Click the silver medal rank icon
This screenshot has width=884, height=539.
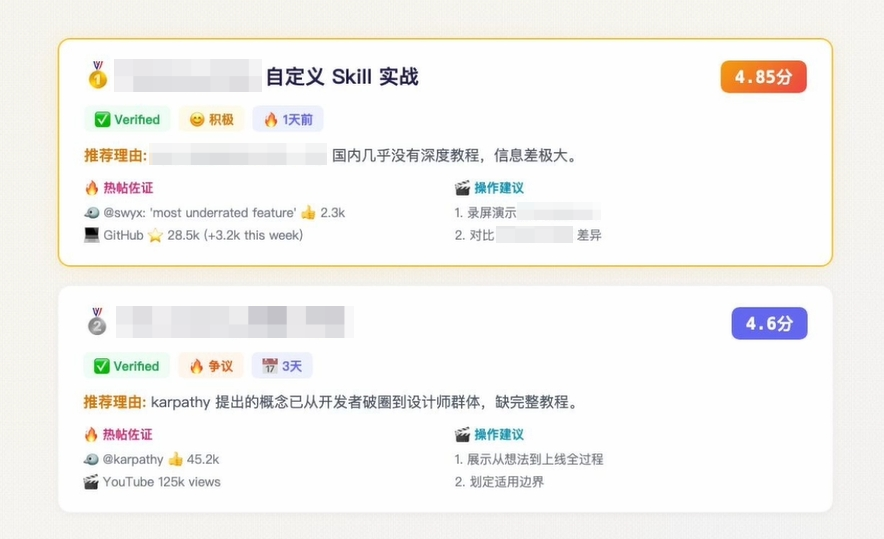[x=97, y=322]
